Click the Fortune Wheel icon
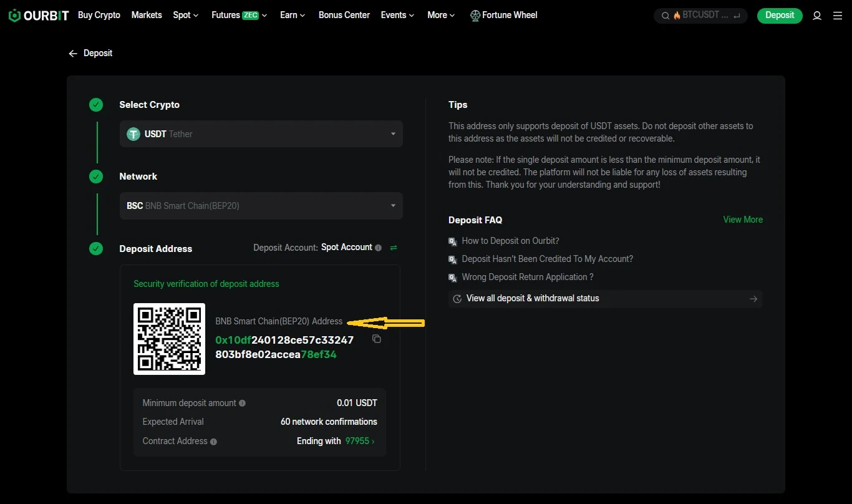Viewport: 852px width, 504px height. pos(475,16)
